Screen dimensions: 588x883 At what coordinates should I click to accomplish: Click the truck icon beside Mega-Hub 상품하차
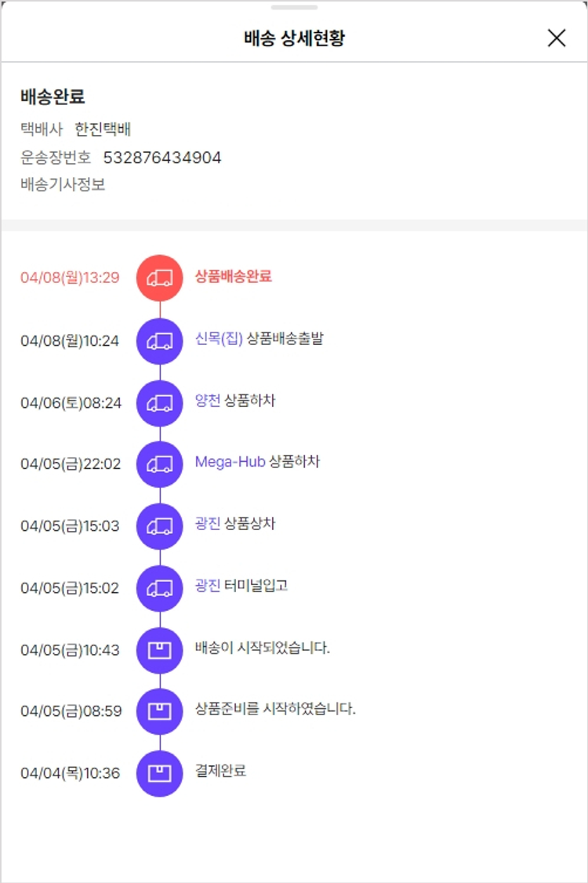[159, 464]
